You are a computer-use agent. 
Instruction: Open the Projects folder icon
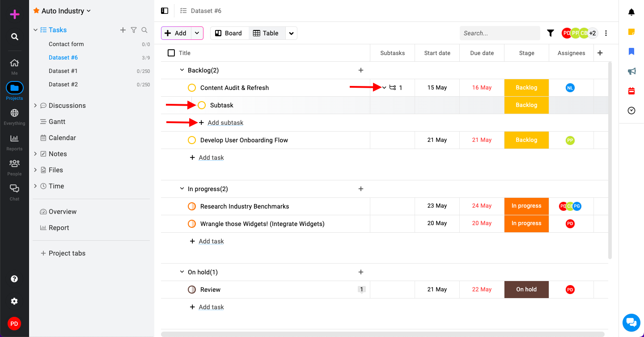(14, 88)
